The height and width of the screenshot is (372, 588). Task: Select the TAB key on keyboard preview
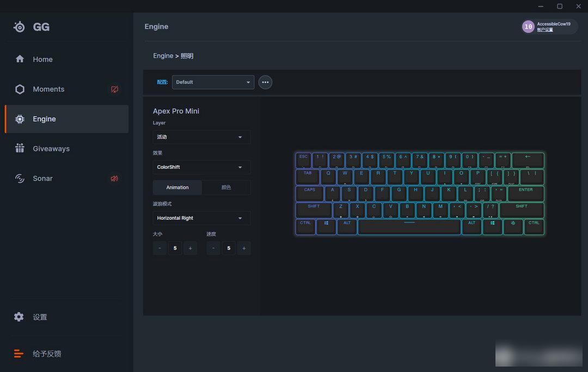click(308, 176)
